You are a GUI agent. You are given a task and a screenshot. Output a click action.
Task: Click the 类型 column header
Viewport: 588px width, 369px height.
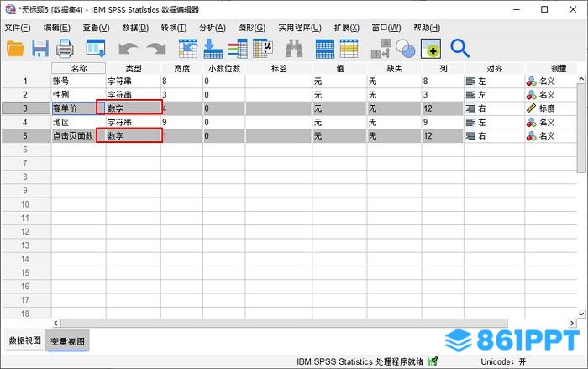pyautogui.click(x=134, y=68)
